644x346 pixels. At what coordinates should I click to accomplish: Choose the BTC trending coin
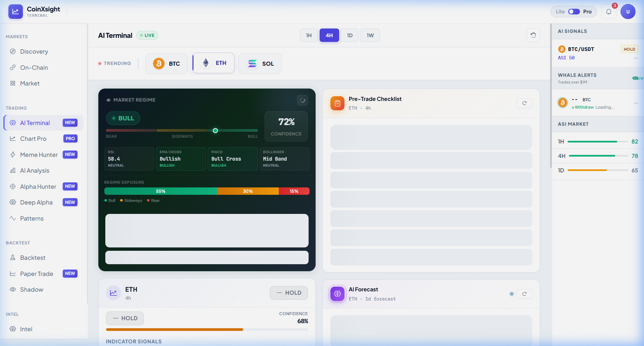166,64
